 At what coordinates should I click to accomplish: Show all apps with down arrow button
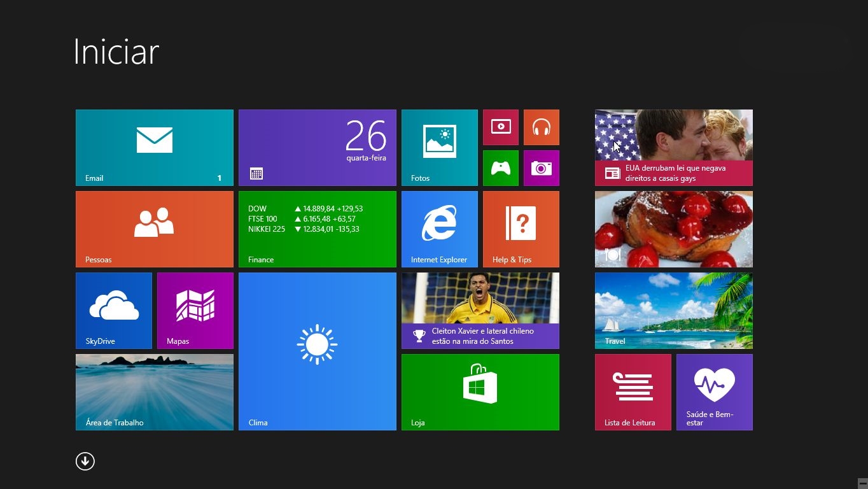tap(85, 461)
